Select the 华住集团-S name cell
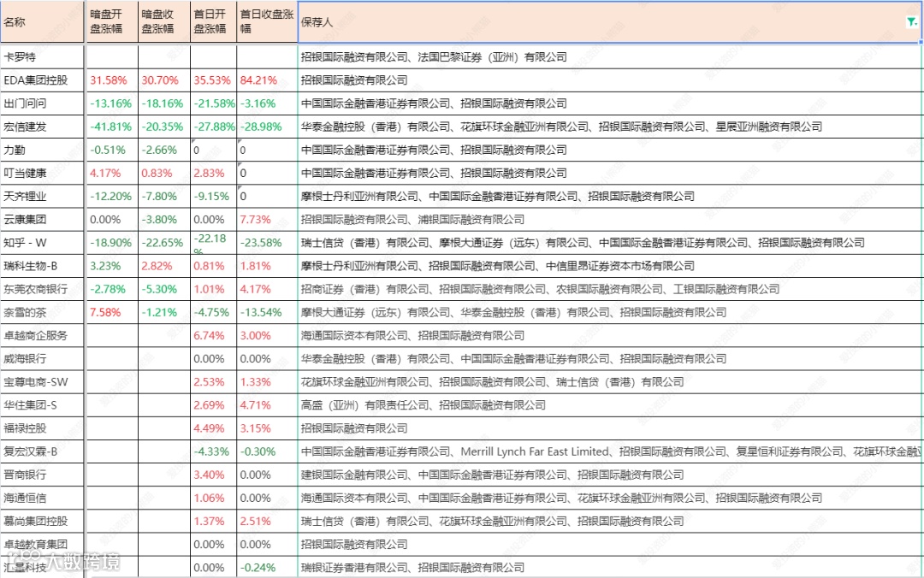The image size is (924, 578). 43,405
